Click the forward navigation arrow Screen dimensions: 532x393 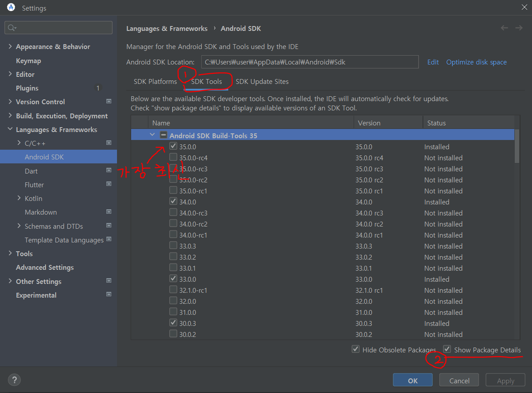519,28
